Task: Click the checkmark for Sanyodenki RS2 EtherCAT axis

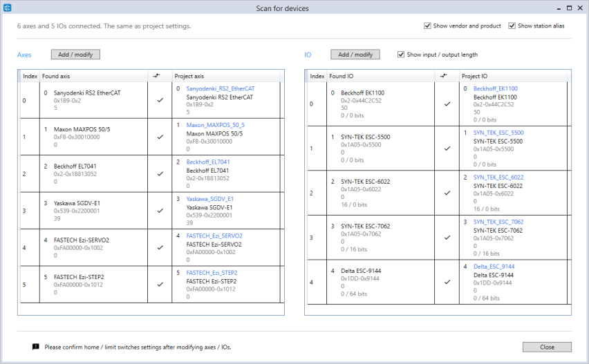Action: point(160,100)
